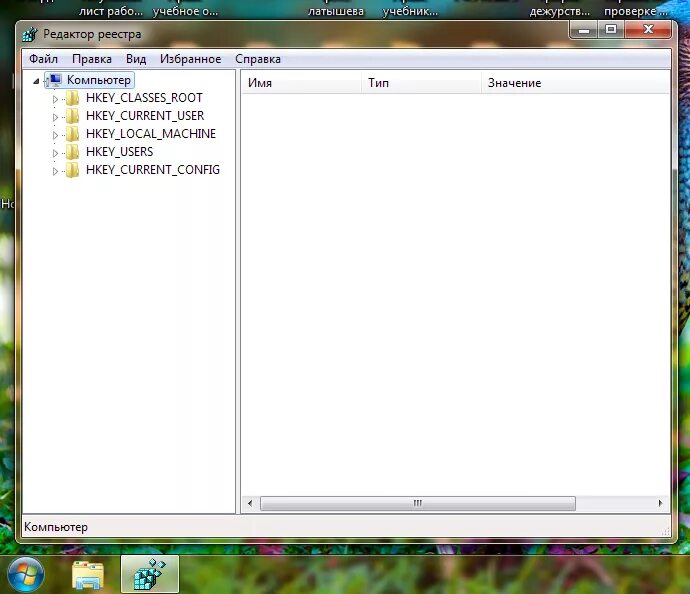Click the horizontal scrollbar thumb
Viewport: 690px width, 594px height.
click(x=418, y=503)
